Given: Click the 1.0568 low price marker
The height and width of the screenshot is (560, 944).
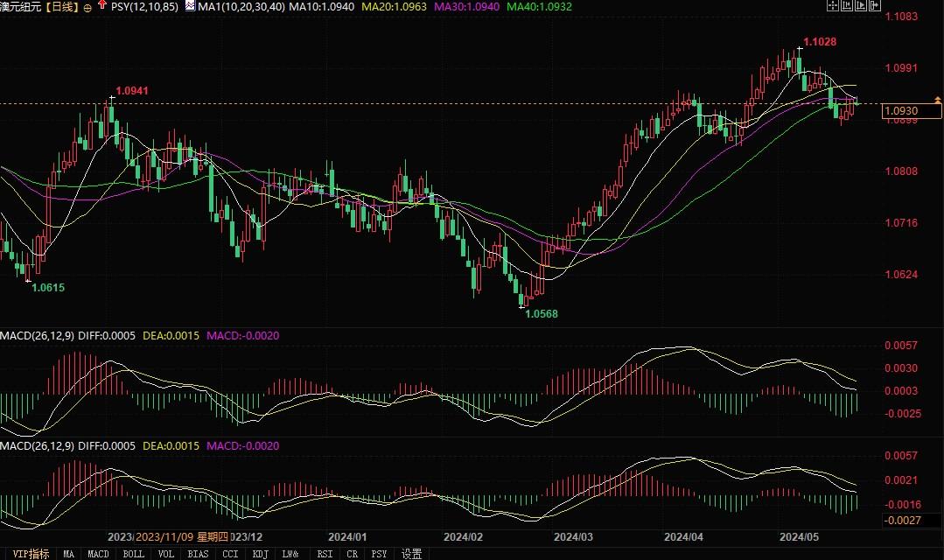Looking at the screenshot, I should (541, 313).
